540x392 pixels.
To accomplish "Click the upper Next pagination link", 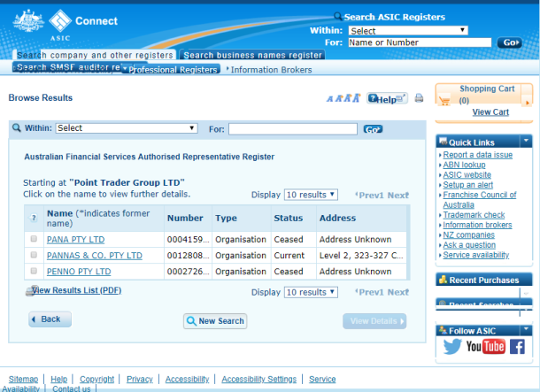I will click(398, 196).
